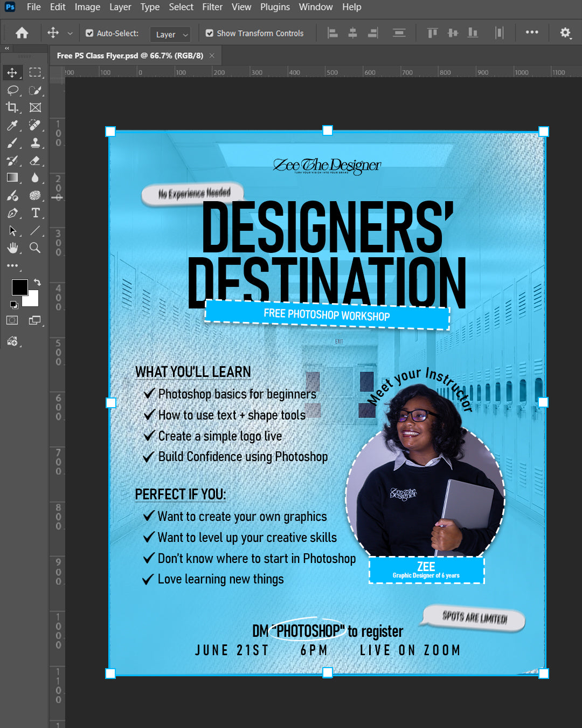
Task: Swap foreground and background colors
Action: click(37, 282)
